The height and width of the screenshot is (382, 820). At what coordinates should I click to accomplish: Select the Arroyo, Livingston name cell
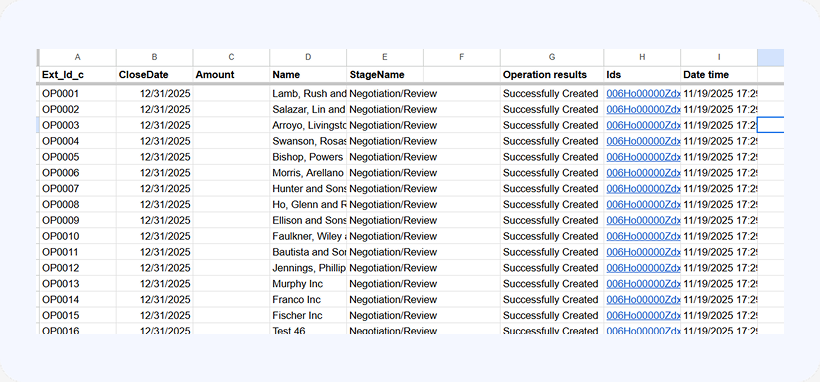tap(308, 125)
